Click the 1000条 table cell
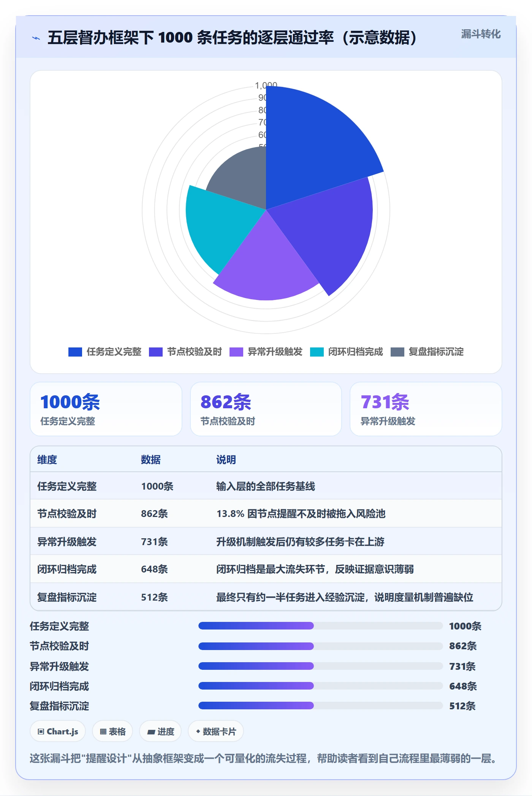Viewport: 532px width, 796px height. 157,486
